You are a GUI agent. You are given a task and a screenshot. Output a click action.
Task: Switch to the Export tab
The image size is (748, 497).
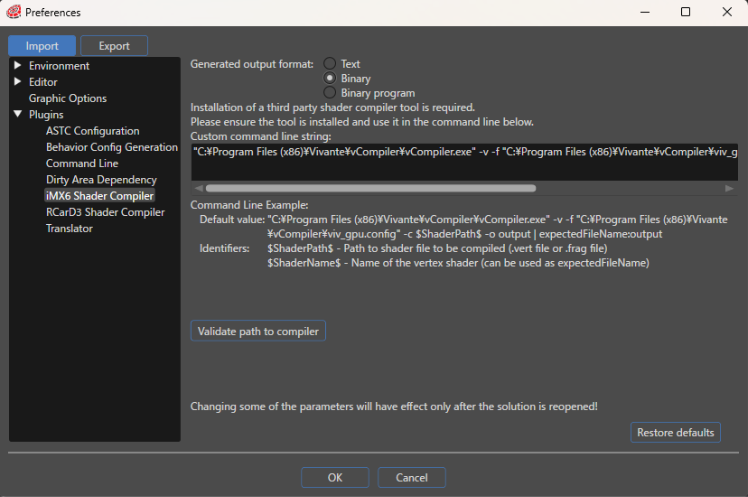click(114, 46)
